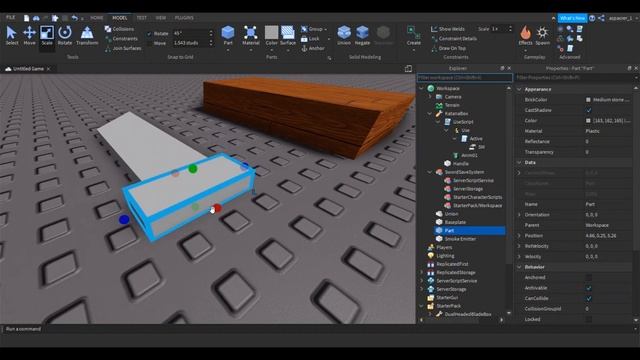This screenshot has height=360, width=640.
Task: Switch to the TEST ribbon tab
Action: coord(141,18)
